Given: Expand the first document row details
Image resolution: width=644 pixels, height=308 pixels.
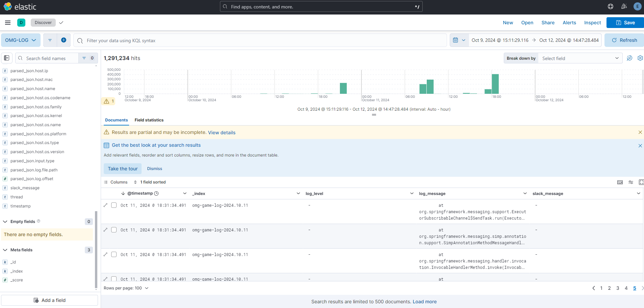Looking at the screenshot, I should [x=105, y=205].
